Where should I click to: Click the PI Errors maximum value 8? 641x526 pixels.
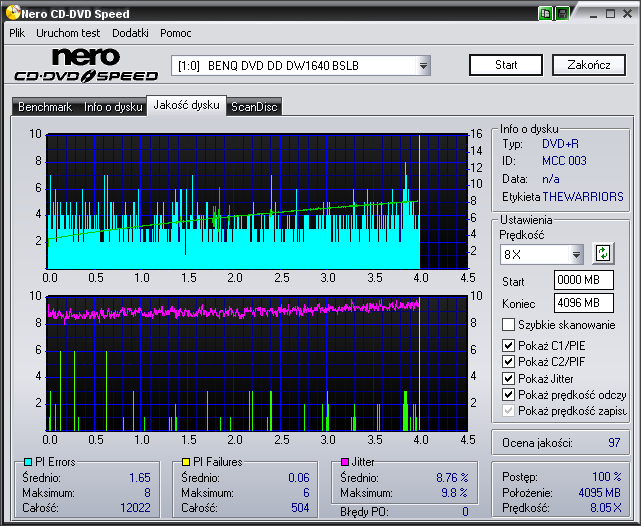coord(147,493)
